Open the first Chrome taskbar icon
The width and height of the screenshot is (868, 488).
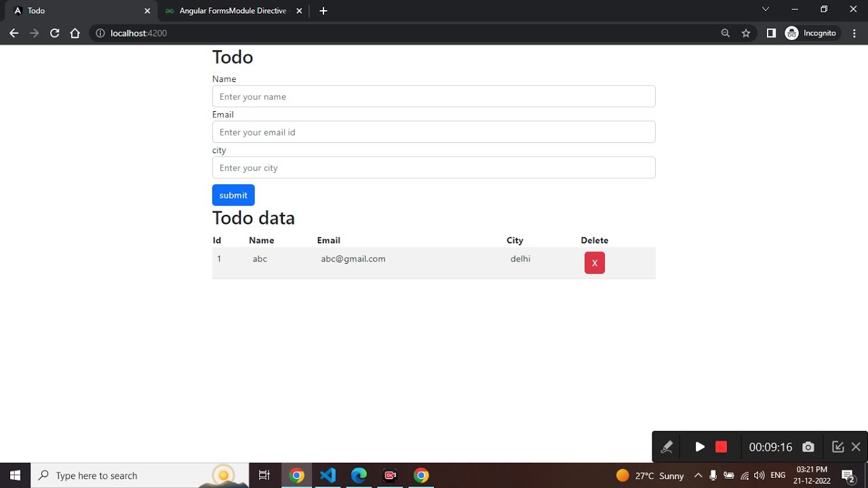(x=296, y=476)
